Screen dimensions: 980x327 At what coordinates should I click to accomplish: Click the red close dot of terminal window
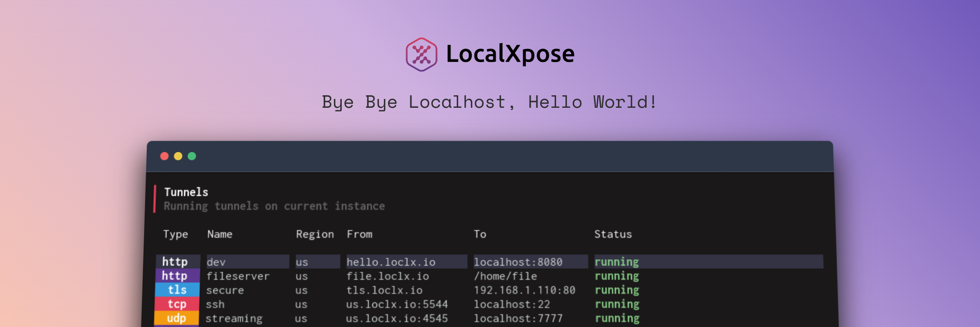coord(164,156)
